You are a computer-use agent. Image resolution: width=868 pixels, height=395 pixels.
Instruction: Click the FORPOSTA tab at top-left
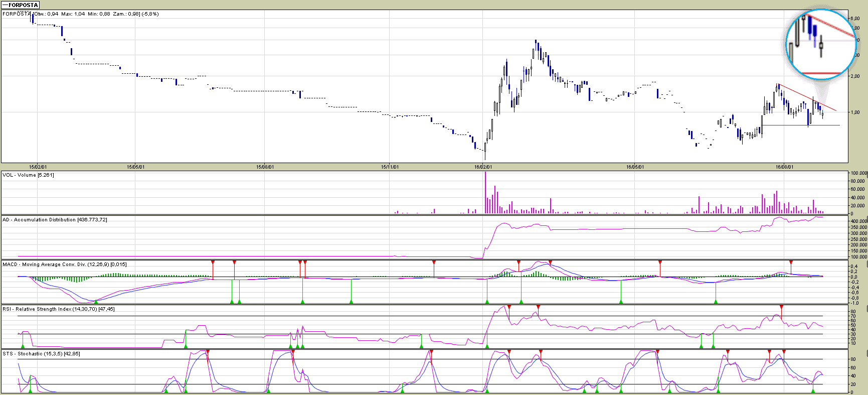[21, 5]
